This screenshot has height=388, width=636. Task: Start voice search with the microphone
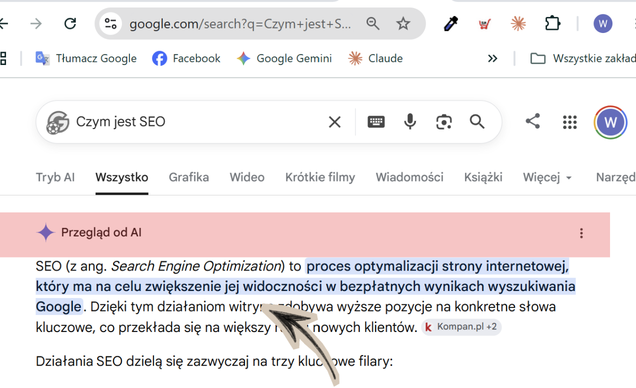[x=410, y=122]
